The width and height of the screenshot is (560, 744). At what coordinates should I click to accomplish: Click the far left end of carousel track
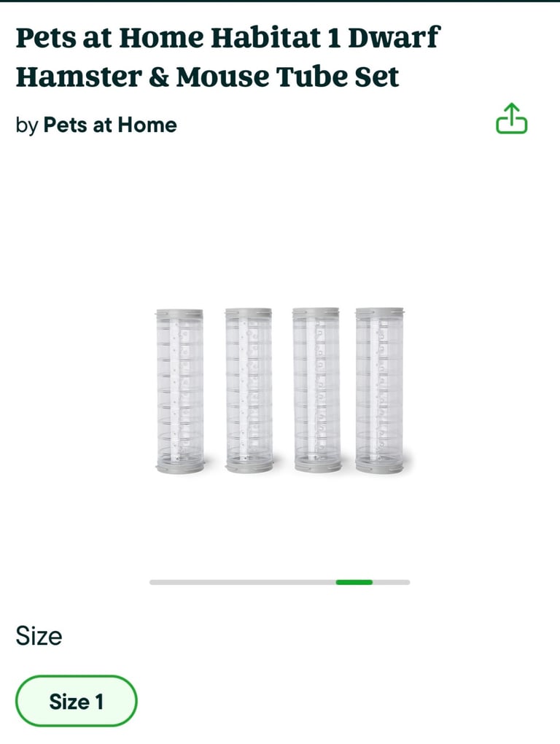tap(153, 582)
